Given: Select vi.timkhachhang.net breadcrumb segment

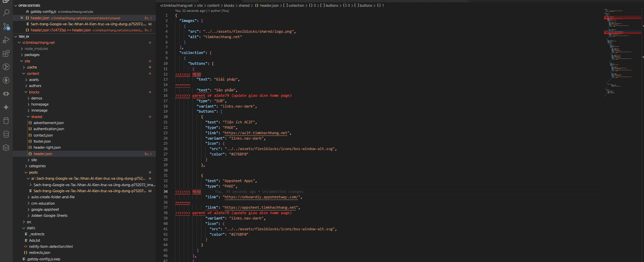Looking at the screenshot, I should tap(176, 6).
